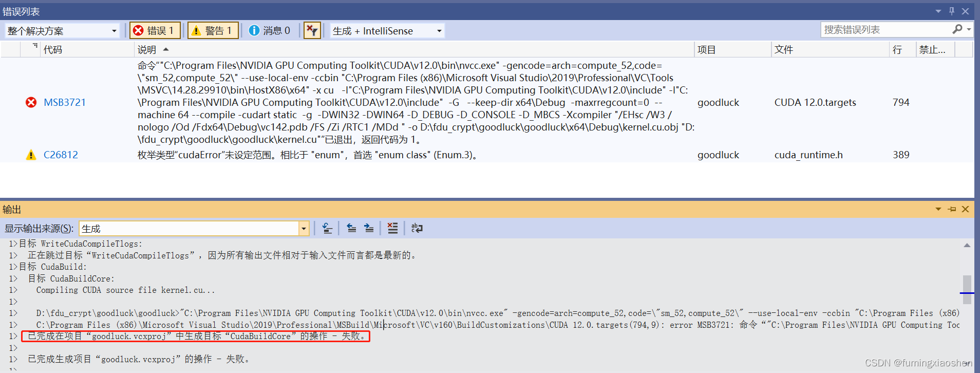
Task: Select the cudaError enum warning description
Action: coord(308,155)
